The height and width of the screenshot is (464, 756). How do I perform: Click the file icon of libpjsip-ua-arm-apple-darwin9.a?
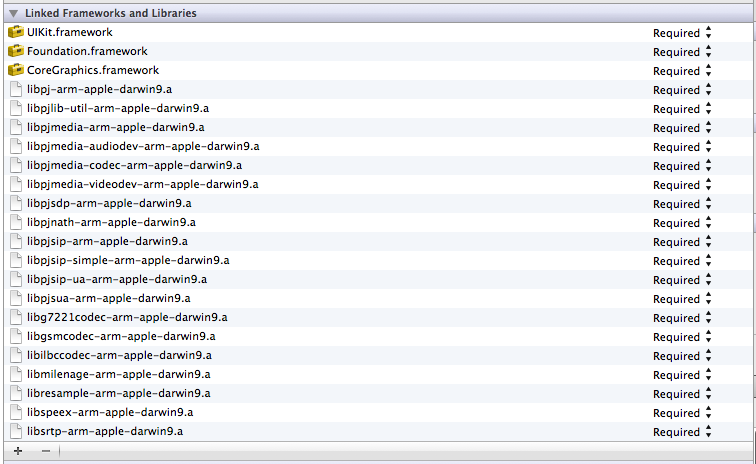pyautogui.click(x=16, y=279)
